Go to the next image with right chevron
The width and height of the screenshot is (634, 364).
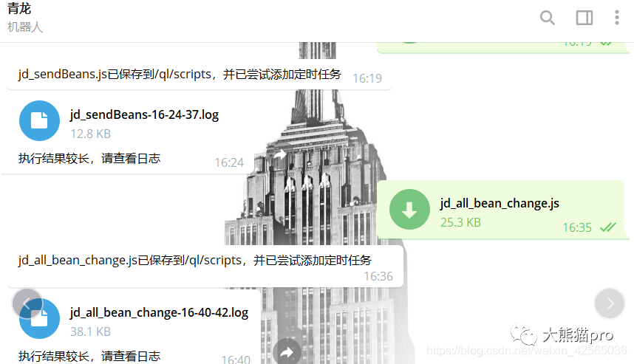[610, 303]
